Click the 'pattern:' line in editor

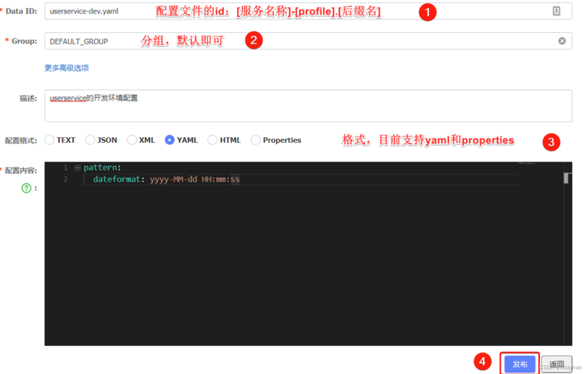point(102,167)
